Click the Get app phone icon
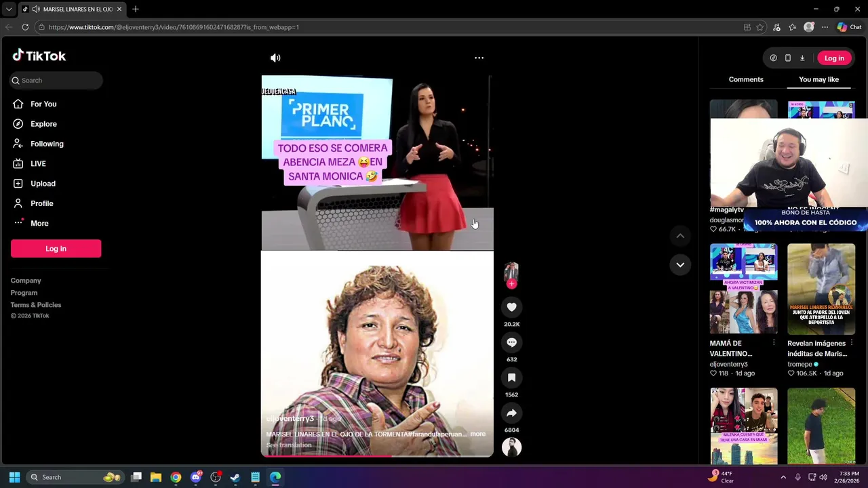Viewport: 868px width, 488px height. [787, 58]
